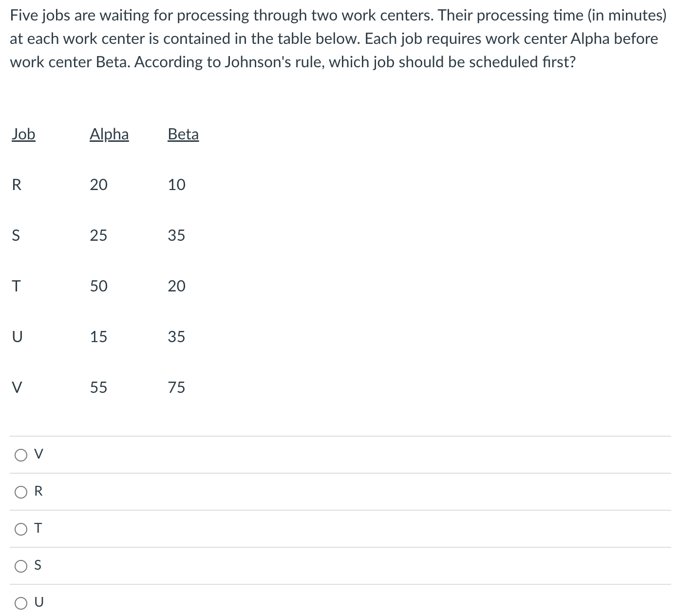Select the radio button for answer S

coord(20,566)
